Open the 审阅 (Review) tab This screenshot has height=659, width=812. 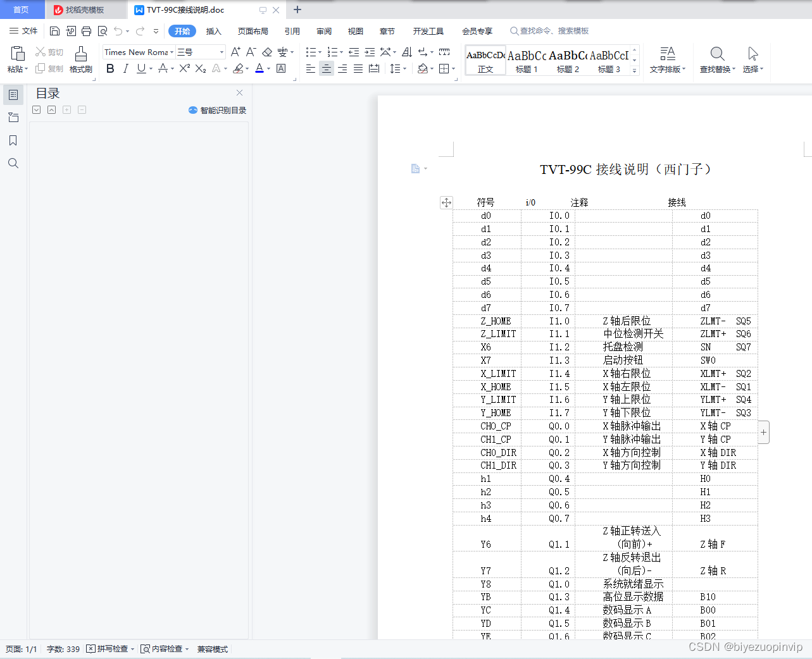[x=324, y=31]
